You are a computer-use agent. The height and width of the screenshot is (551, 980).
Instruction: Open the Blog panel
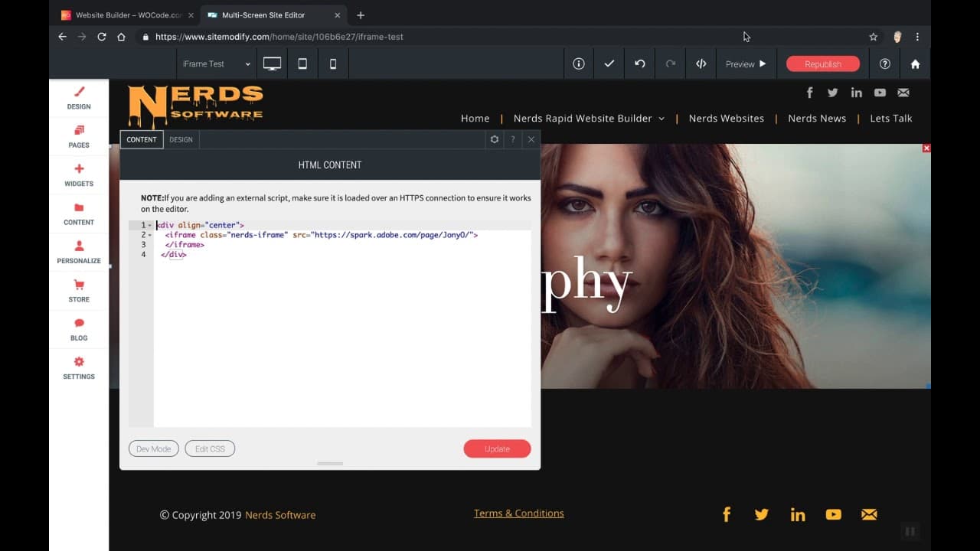pyautogui.click(x=79, y=329)
